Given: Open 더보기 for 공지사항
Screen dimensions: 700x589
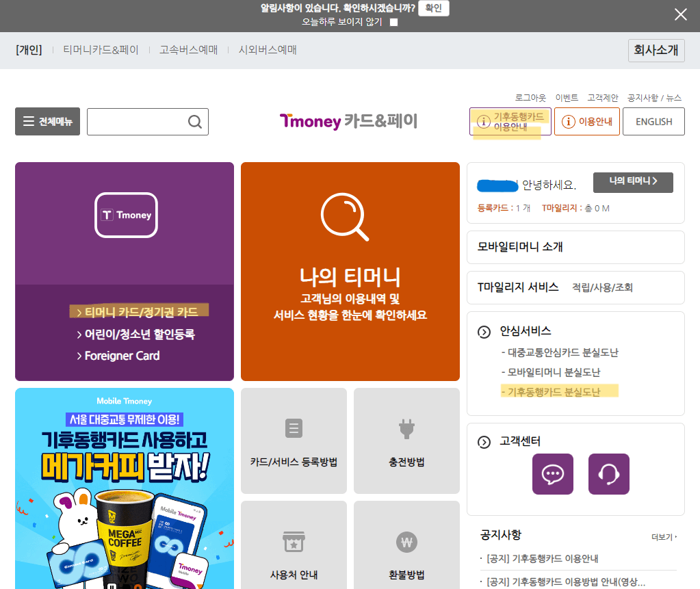Looking at the screenshot, I should [664, 537].
